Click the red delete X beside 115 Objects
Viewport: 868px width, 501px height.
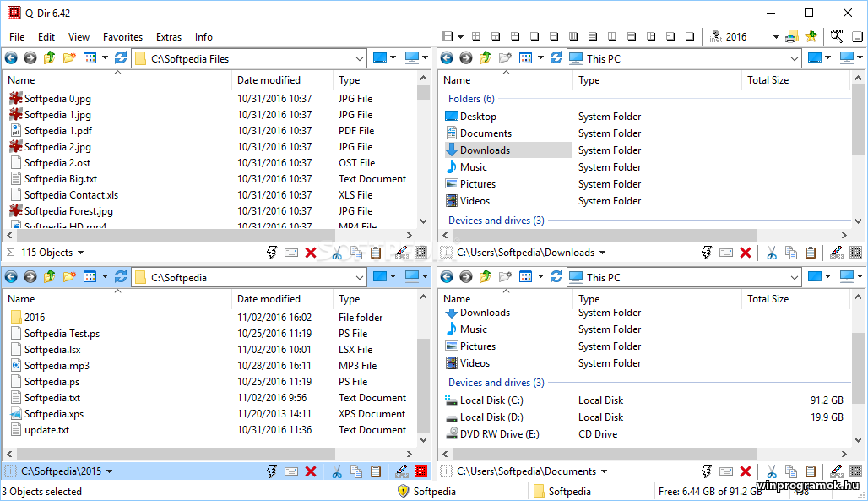(311, 253)
